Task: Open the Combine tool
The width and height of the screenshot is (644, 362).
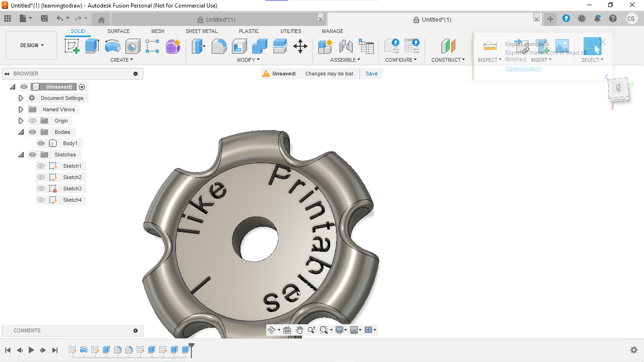Action: 259,46
